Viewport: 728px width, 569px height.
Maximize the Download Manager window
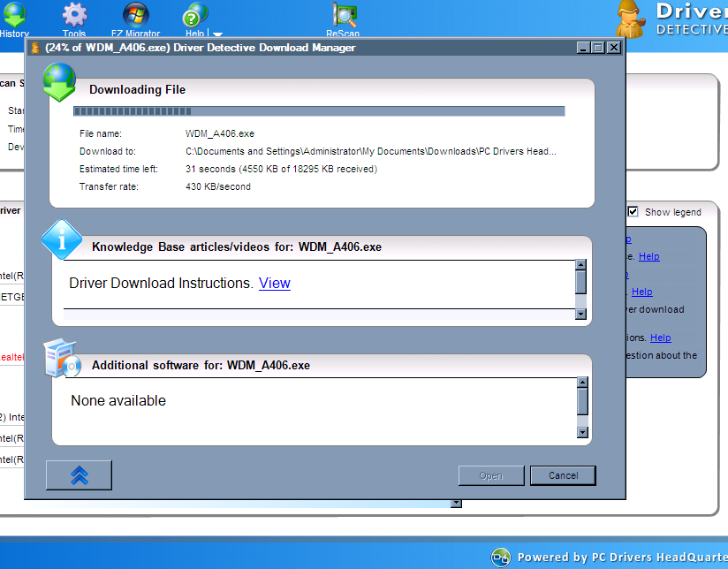tap(598, 48)
